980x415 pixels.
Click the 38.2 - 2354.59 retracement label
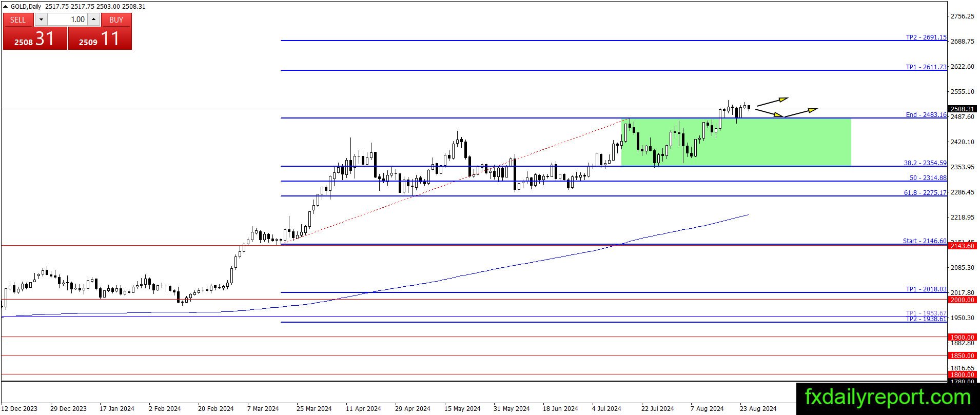925,163
